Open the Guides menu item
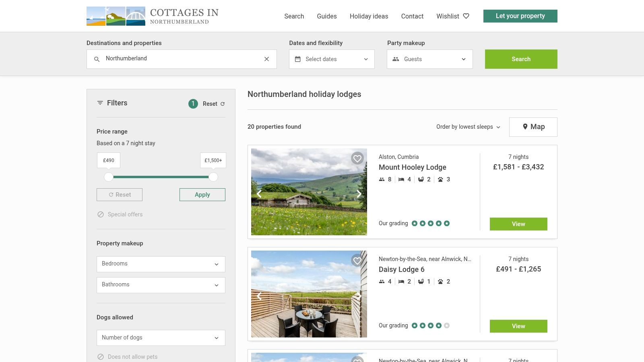This screenshot has width=644, height=362. [326, 16]
